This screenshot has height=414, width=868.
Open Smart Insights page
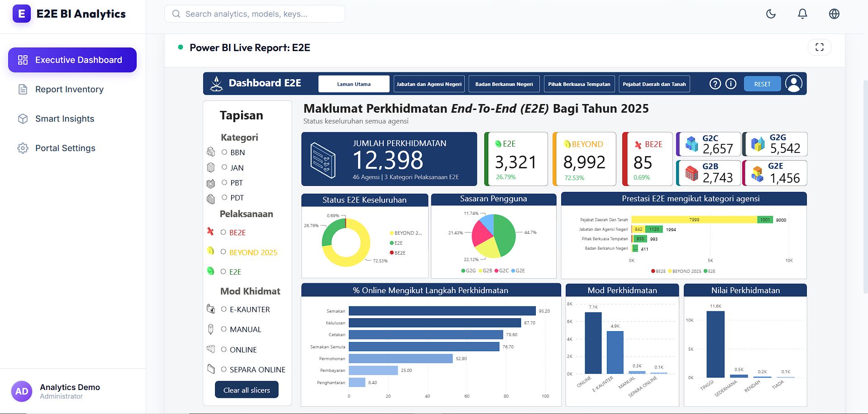[72, 119]
